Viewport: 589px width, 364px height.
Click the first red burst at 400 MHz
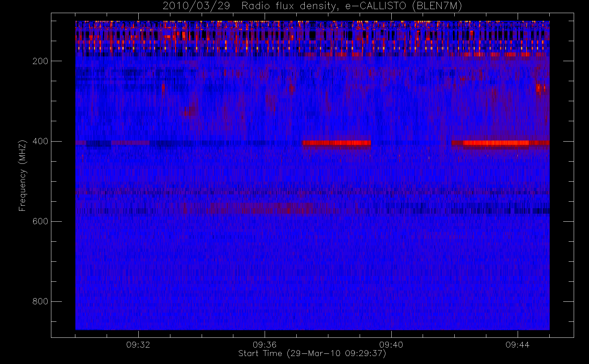[336, 143]
